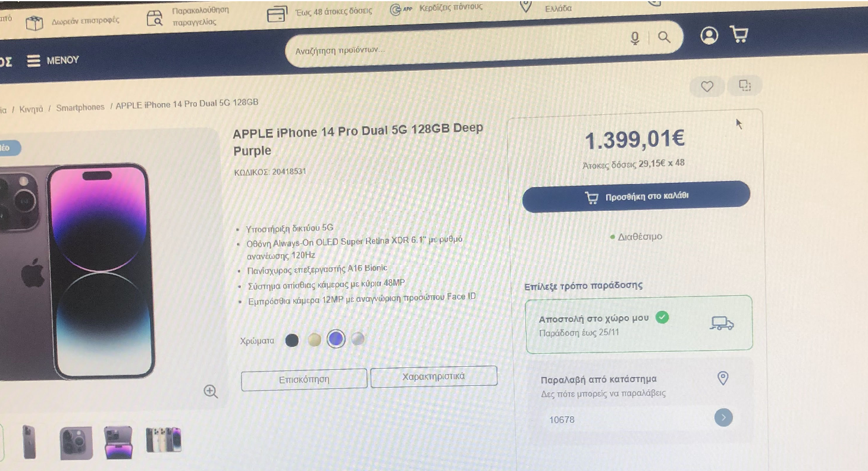Click the magnifier search icon
The width and height of the screenshot is (868, 471).
pos(664,37)
